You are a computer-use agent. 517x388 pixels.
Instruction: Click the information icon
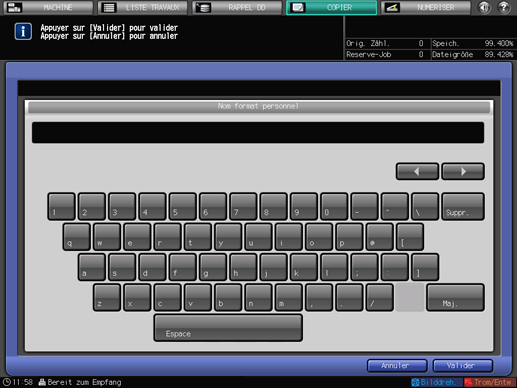[x=23, y=32]
